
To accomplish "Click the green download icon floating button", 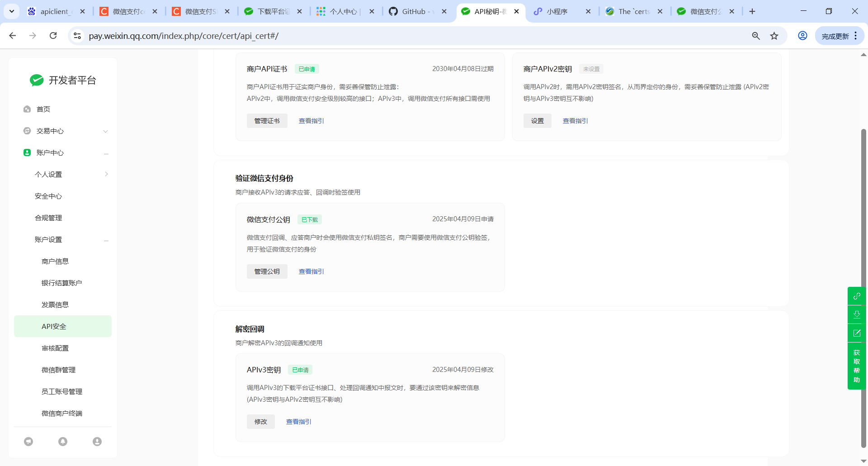I will pyautogui.click(x=857, y=314).
